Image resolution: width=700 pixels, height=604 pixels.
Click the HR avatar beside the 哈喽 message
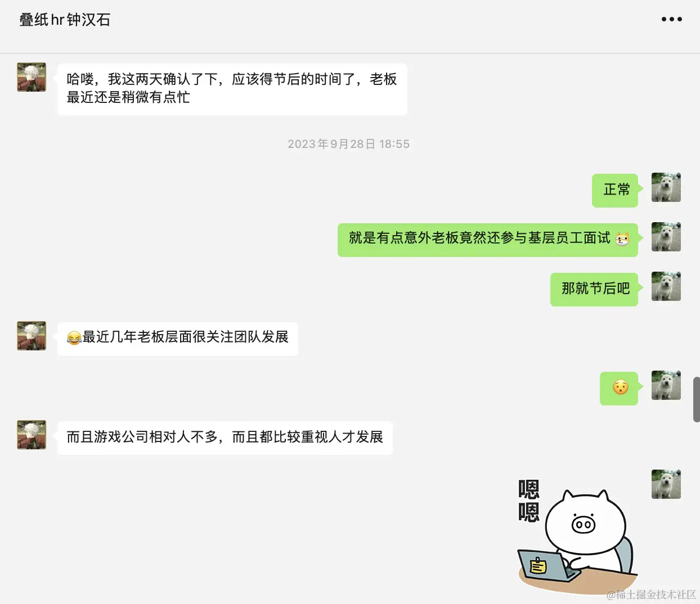click(x=32, y=77)
